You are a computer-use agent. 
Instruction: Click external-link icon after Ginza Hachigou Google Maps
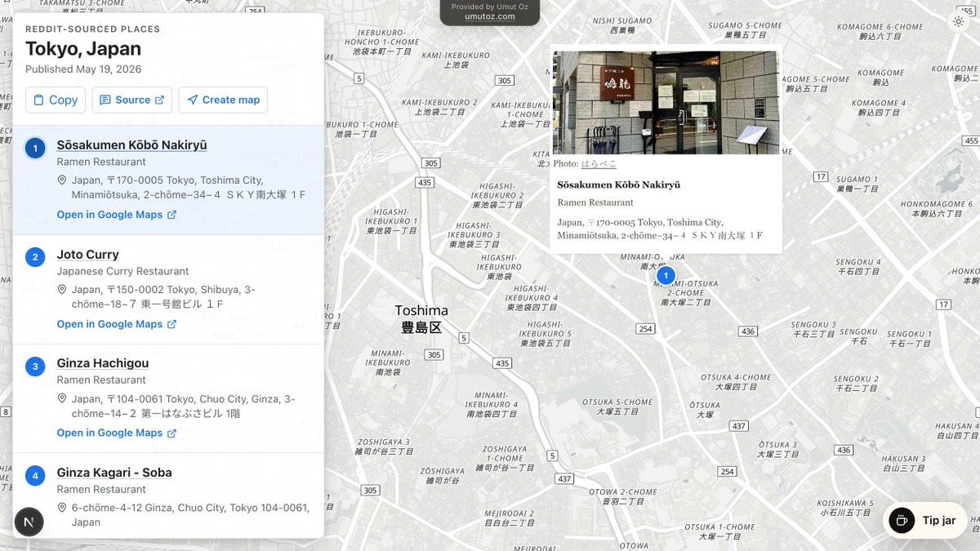(x=171, y=433)
